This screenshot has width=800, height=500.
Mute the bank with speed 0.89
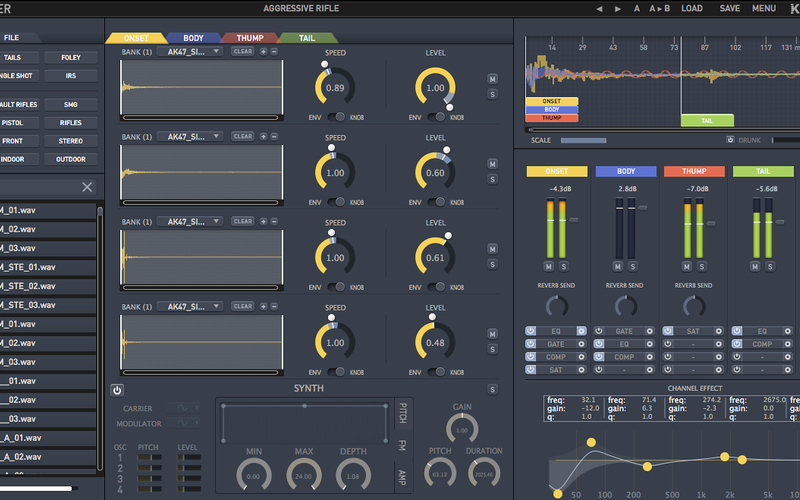click(492, 79)
